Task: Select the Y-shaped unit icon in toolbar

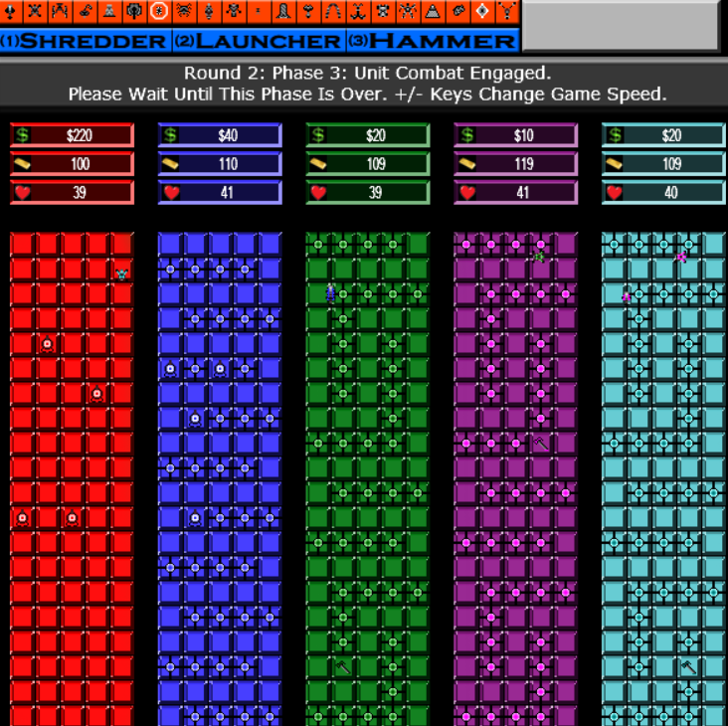Action: [x=507, y=12]
